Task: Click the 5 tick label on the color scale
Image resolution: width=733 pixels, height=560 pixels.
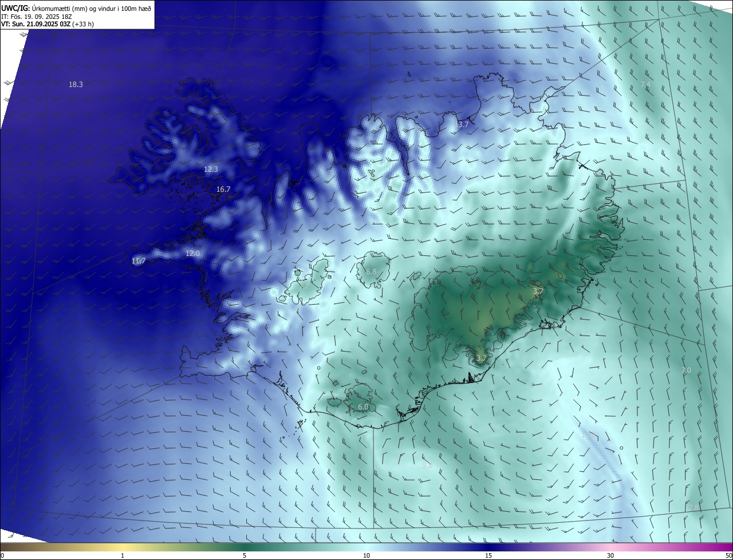Action: pos(245,555)
